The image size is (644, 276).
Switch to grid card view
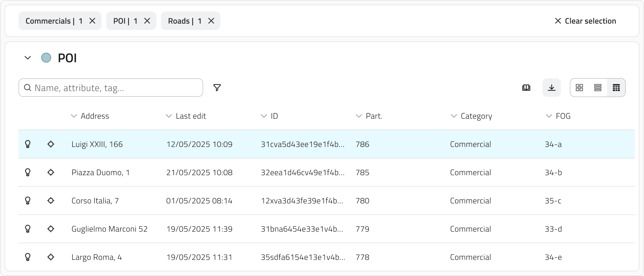tap(579, 88)
